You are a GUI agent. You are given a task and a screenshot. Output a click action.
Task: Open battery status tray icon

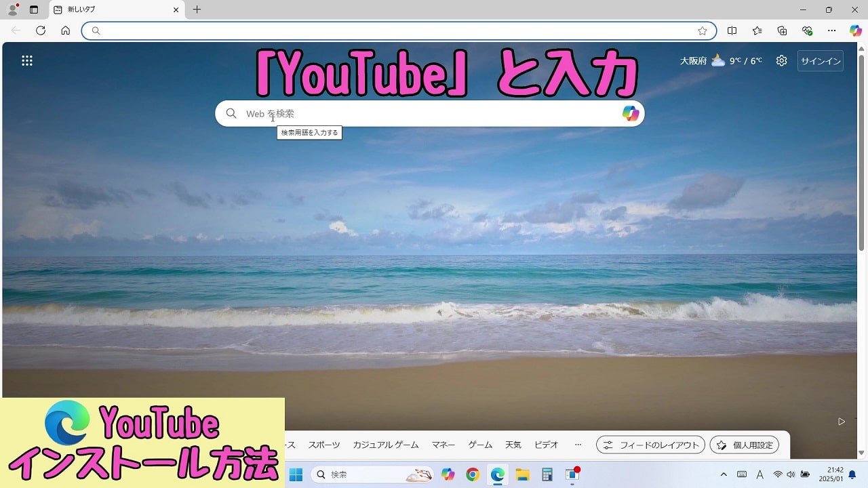pyautogui.click(x=805, y=474)
